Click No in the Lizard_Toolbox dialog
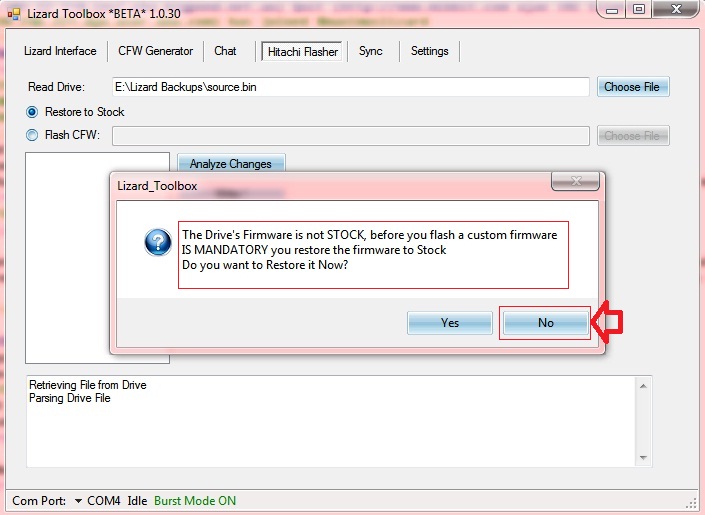The image size is (705, 515). click(x=545, y=323)
